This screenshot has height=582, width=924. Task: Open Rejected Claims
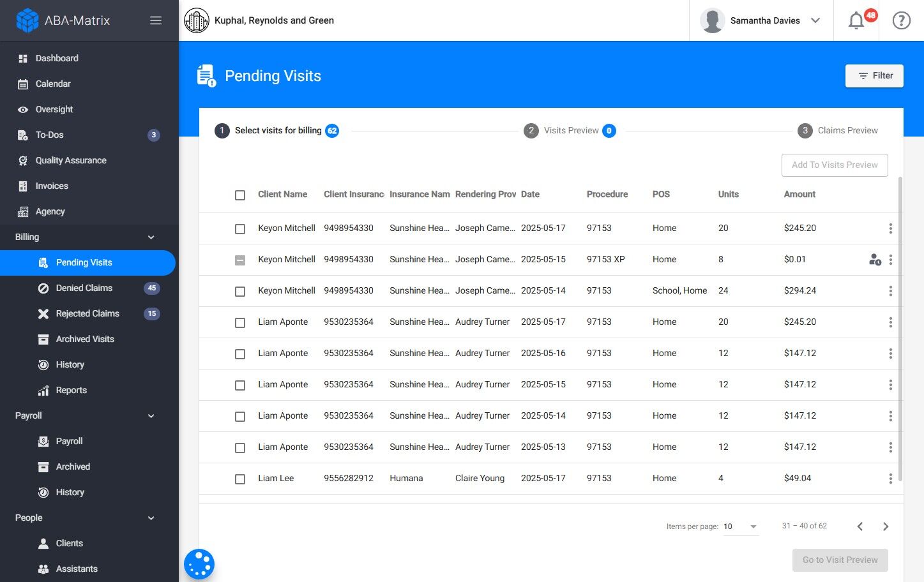[x=87, y=313]
